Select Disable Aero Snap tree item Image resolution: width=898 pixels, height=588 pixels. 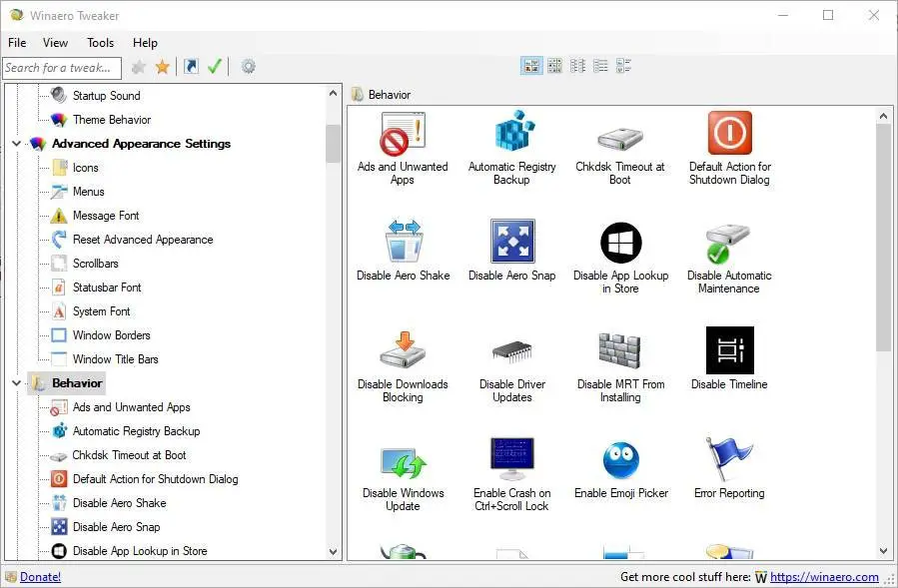tap(116, 527)
